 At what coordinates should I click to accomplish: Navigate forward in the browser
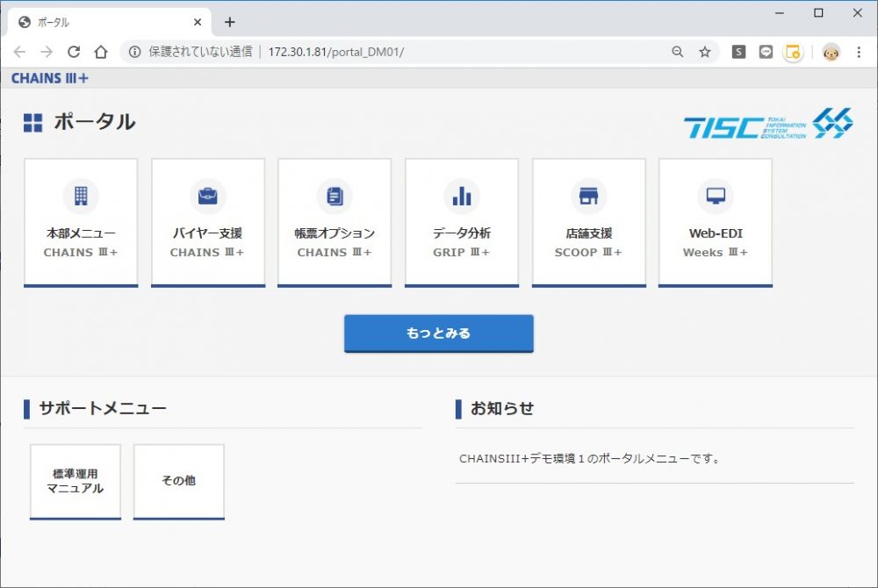pyautogui.click(x=47, y=52)
